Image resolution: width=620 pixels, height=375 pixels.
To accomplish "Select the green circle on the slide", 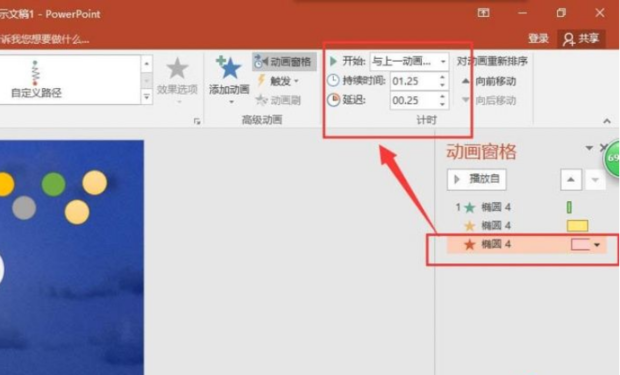I will tap(53, 184).
